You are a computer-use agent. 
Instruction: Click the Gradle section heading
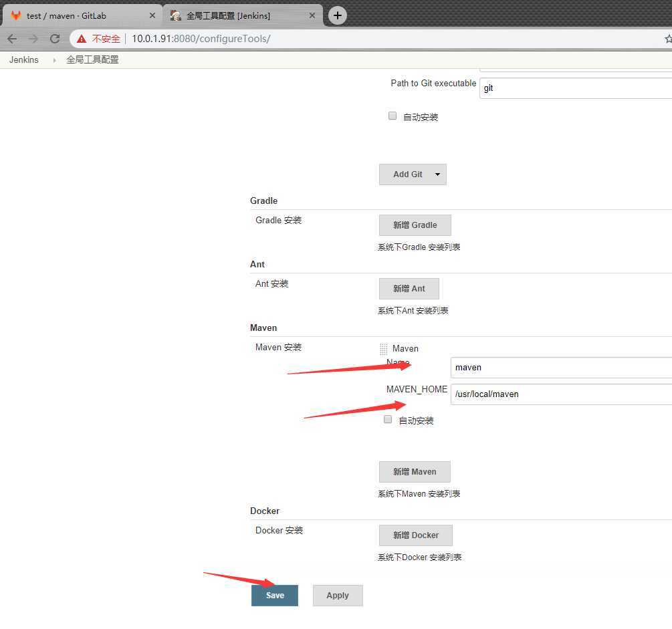[x=263, y=201]
